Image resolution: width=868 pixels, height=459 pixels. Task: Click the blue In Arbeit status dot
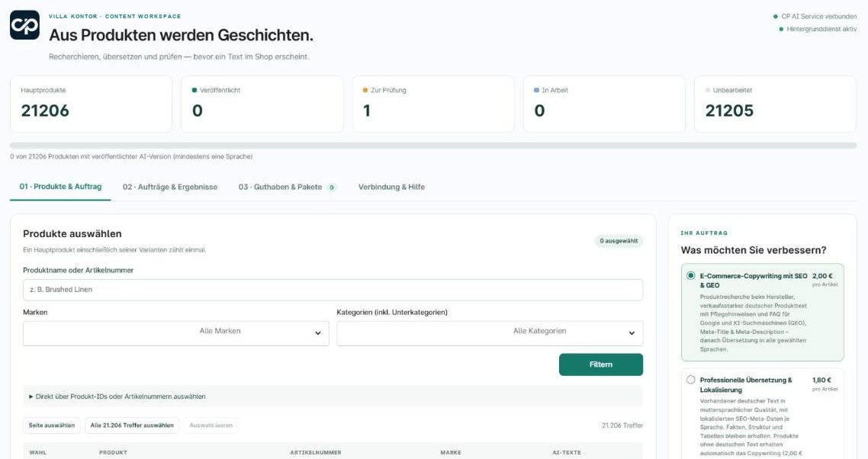[x=536, y=90]
